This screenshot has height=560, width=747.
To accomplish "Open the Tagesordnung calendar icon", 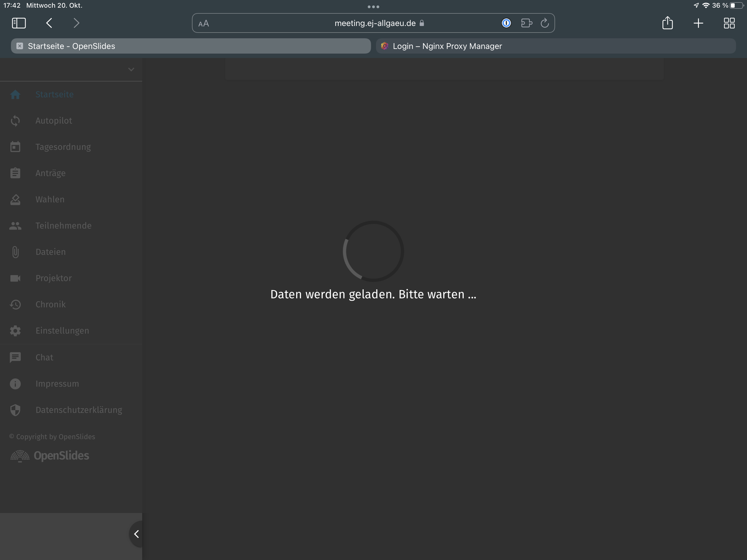I will 15,147.
